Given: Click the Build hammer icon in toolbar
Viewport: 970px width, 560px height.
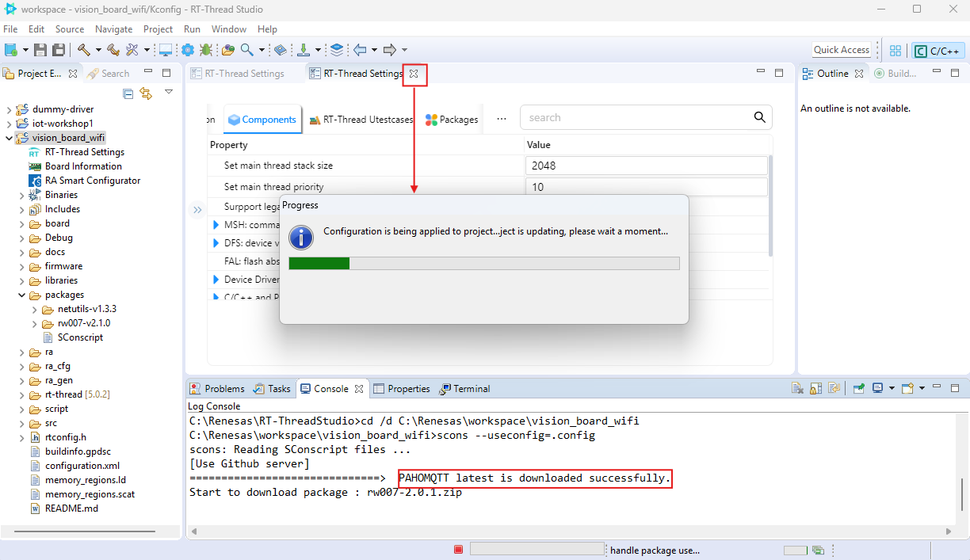Looking at the screenshot, I should click(82, 50).
